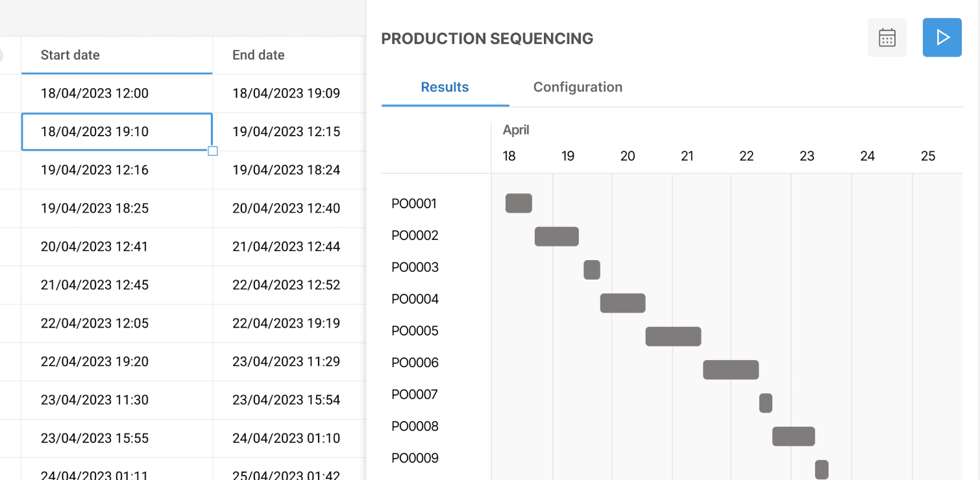Select start date cell 19/04/2023 12:16
980x480 pixels.
117,170
